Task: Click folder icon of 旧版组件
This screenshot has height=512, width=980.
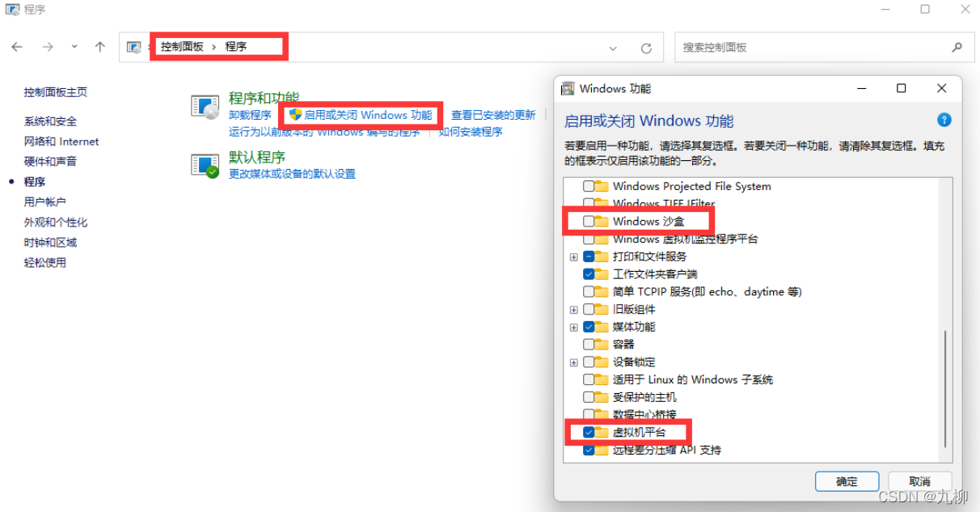Action: tap(602, 309)
